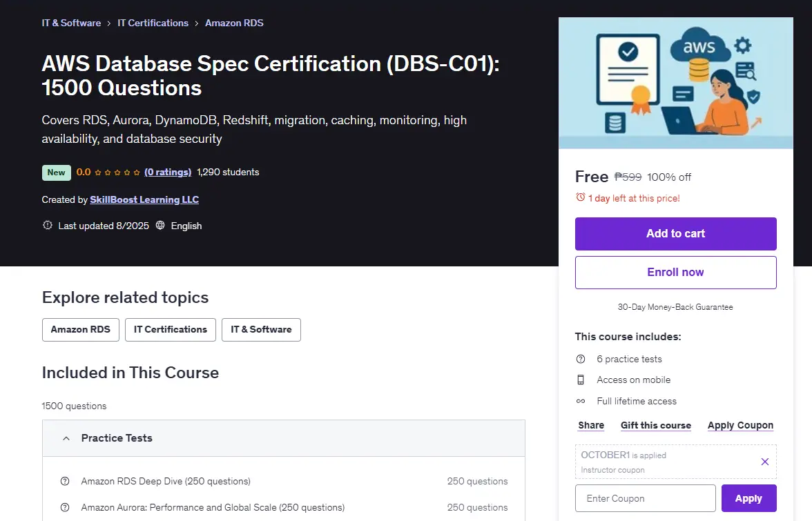
Task: Select the IT Certifications topic chip
Action: click(171, 330)
